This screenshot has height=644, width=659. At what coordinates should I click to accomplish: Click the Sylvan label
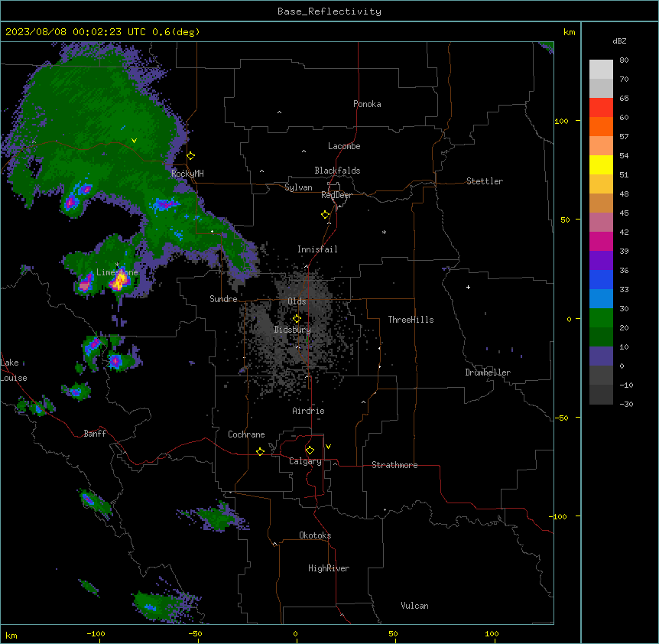[x=298, y=187]
